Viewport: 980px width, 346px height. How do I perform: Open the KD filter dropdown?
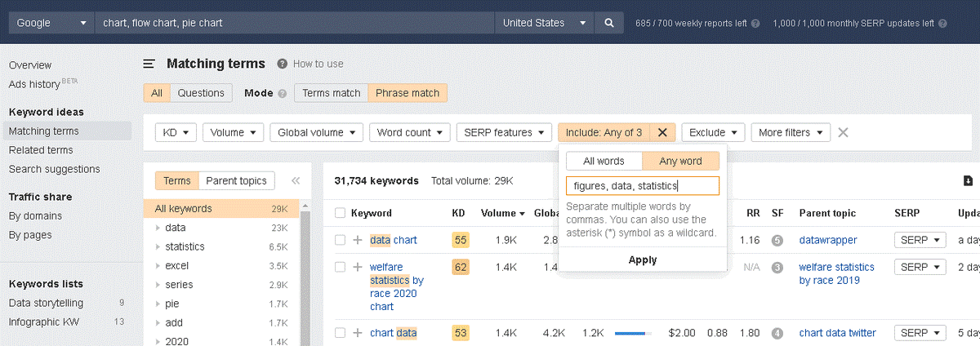[176, 132]
